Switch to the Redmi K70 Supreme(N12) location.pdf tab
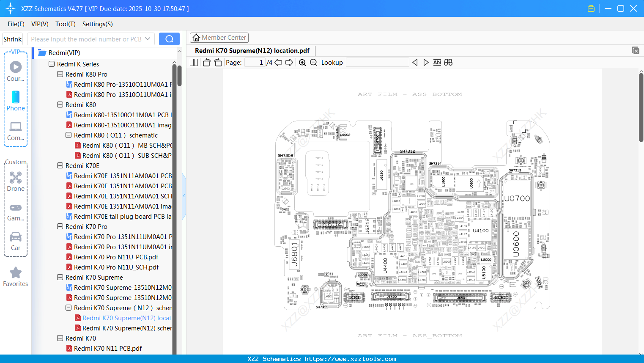The image size is (644, 363). click(252, 50)
